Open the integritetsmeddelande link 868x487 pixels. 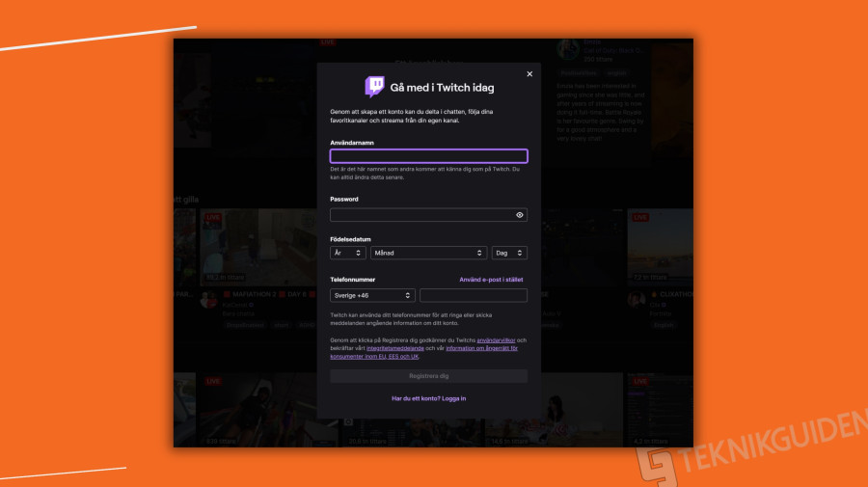pos(395,348)
